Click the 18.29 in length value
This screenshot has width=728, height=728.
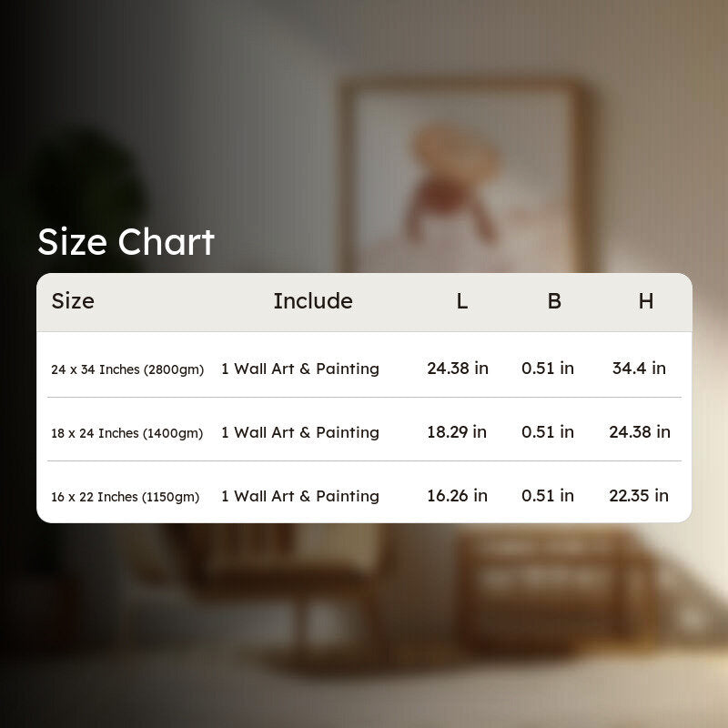[x=457, y=431]
